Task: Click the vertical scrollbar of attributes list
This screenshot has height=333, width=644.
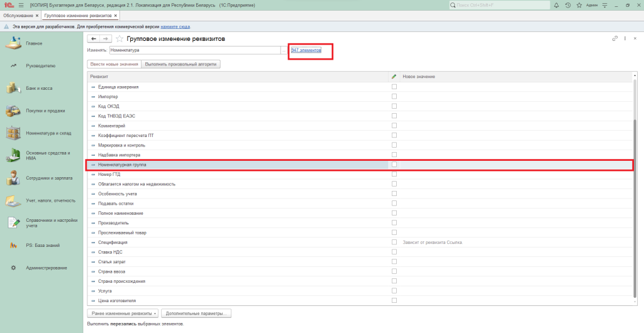Action: [x=634, y=188]
